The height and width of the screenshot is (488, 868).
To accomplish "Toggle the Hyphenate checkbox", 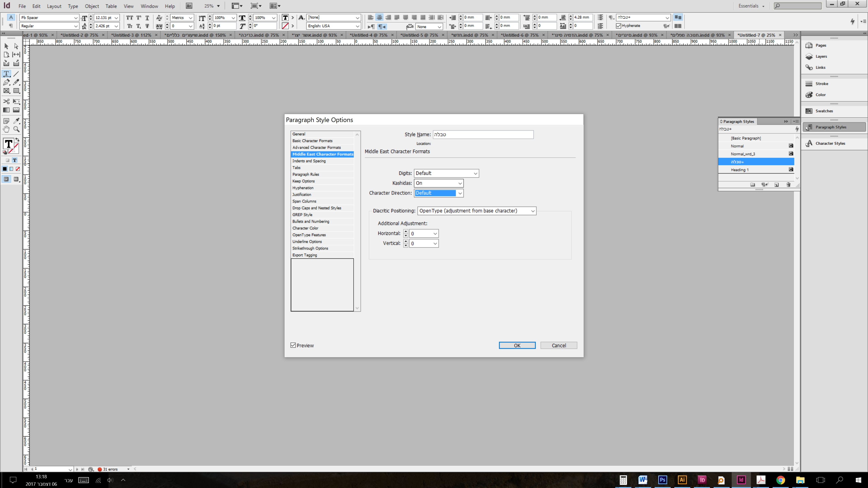I will (618, 26).
